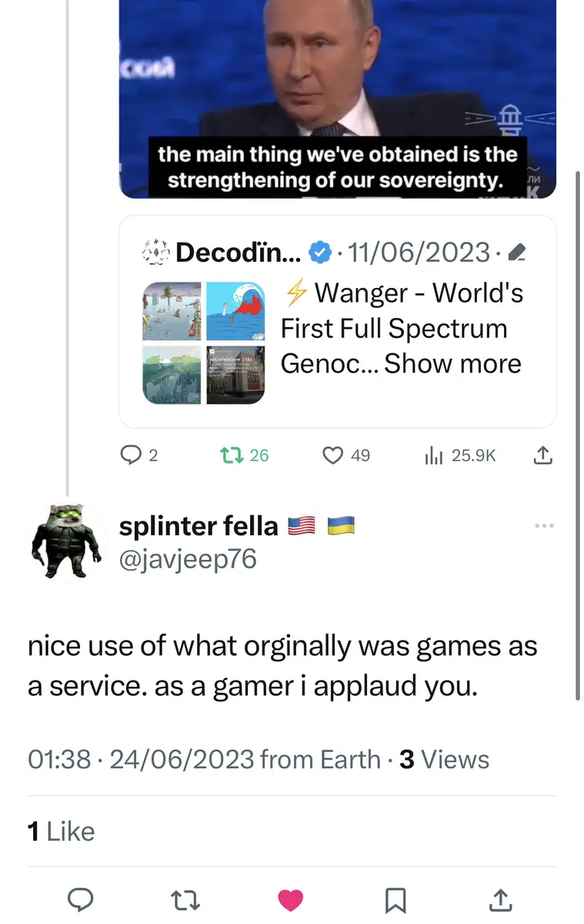View analytics showing 25.9K views

pyautogui.click(x=434, y=456)
